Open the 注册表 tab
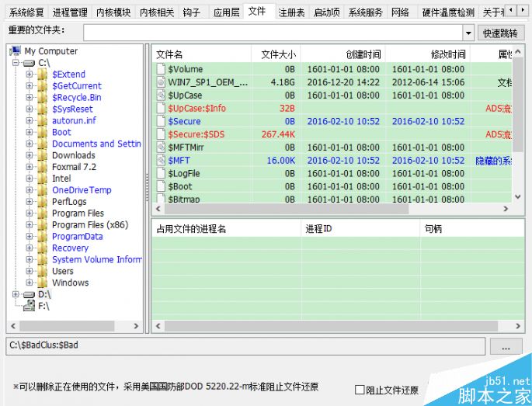 click(291, 12)
